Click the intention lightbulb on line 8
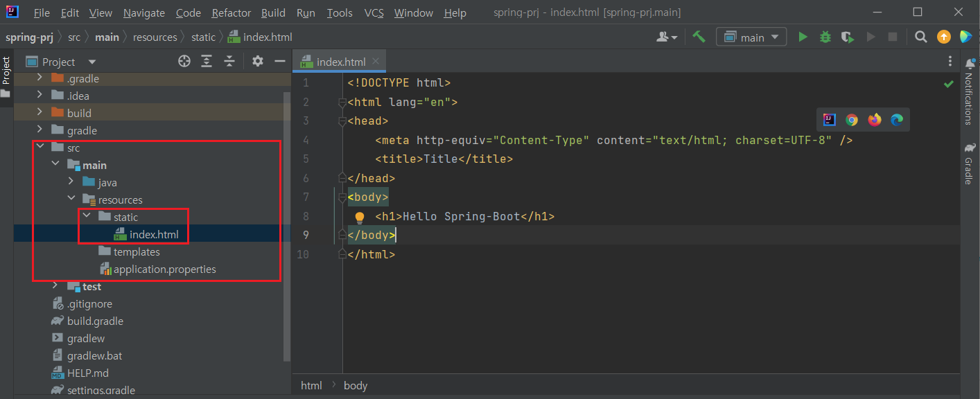980x399 pixels. click(x=360, y=217)
